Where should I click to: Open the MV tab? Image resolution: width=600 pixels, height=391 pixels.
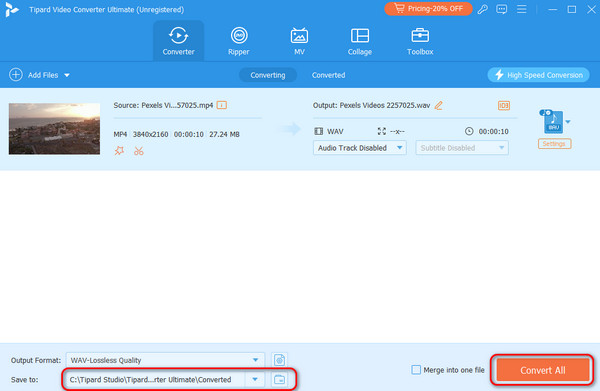click(299, 41)
